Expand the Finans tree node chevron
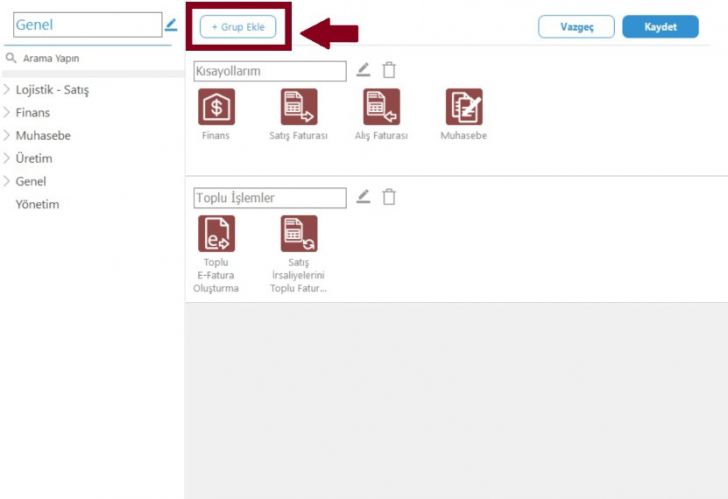The height and width of the screenshot is (499, 728). (x=6, y=112)
